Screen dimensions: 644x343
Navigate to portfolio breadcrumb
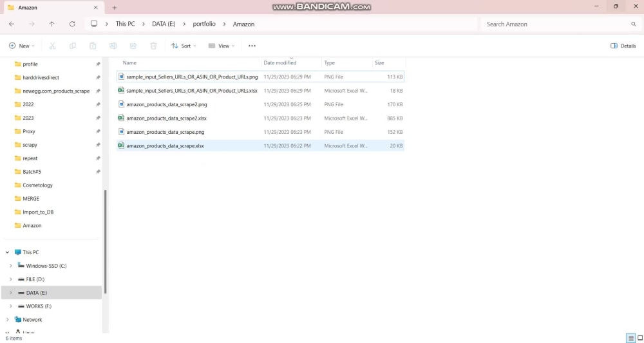tap(204, 24)
